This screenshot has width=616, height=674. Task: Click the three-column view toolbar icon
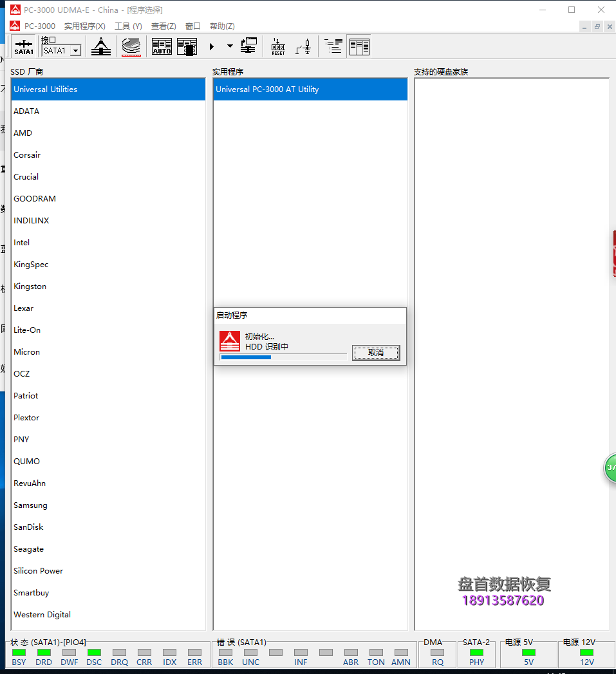tap(359, 46)
